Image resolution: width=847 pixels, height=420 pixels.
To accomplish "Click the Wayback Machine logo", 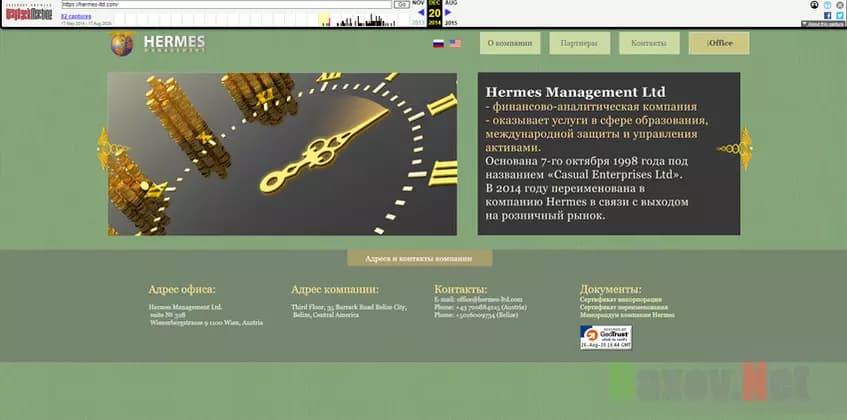I will 29,12.
